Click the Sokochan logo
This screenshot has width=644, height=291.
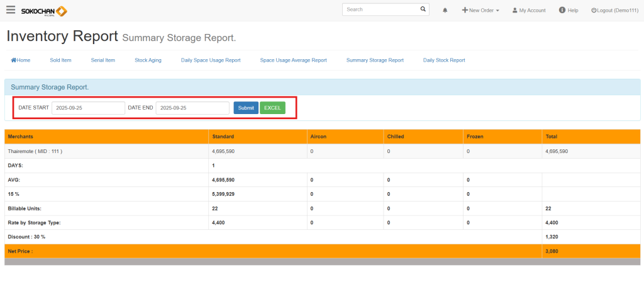[44, 11]
